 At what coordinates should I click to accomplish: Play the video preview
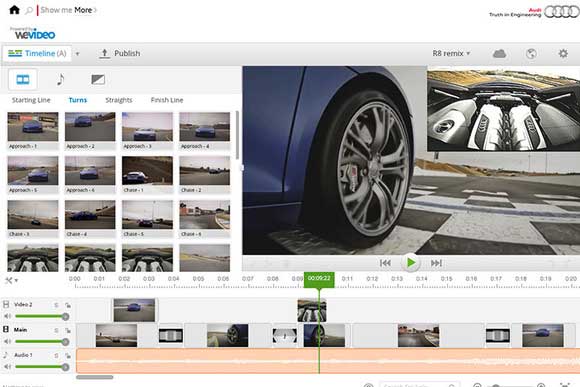411,263
